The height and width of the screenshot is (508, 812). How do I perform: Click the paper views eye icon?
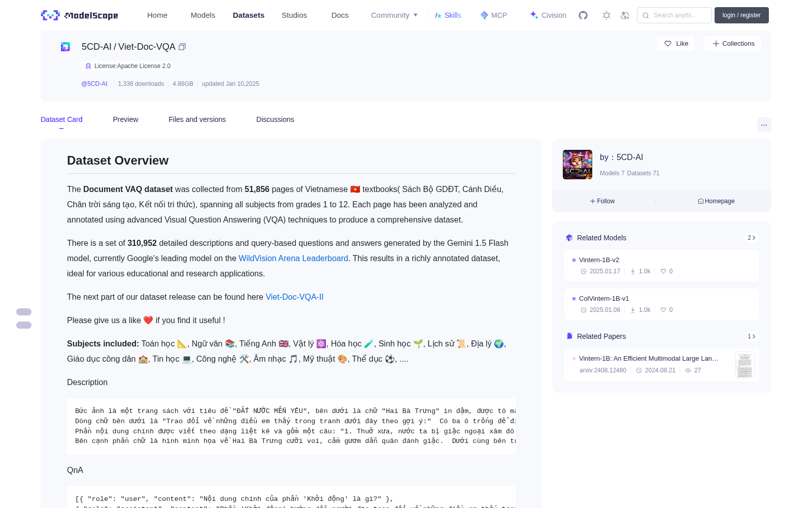(x=688, y=370)
